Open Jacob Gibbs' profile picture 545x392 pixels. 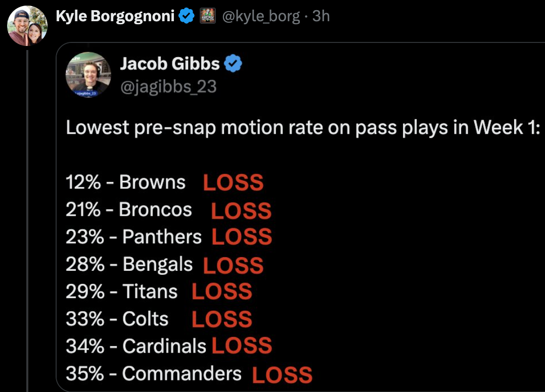[88, 75]
